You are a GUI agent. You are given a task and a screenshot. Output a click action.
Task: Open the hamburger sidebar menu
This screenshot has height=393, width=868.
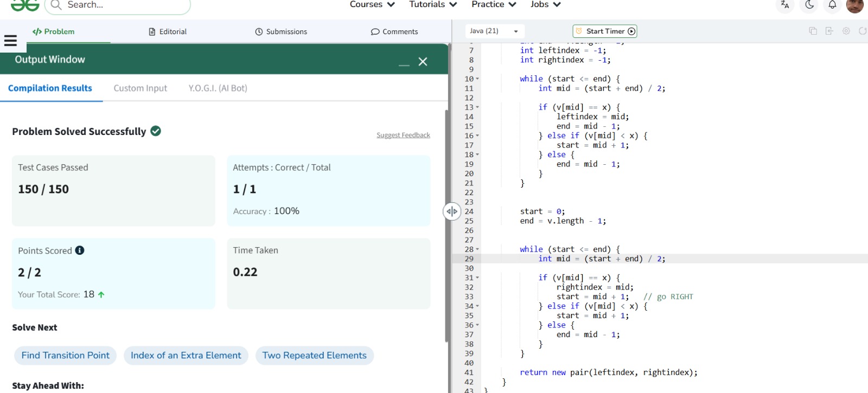point(10,41)
